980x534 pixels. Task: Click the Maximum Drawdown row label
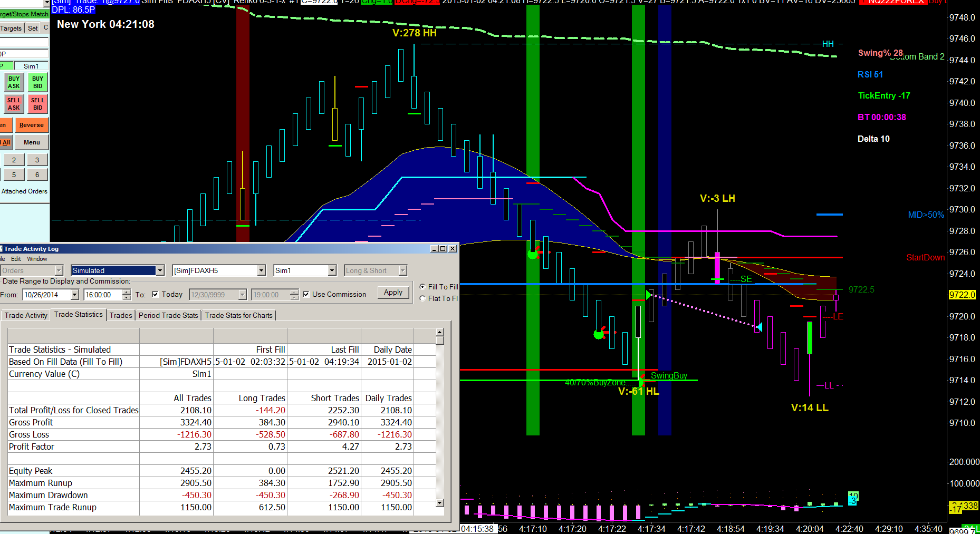(49, 495)
